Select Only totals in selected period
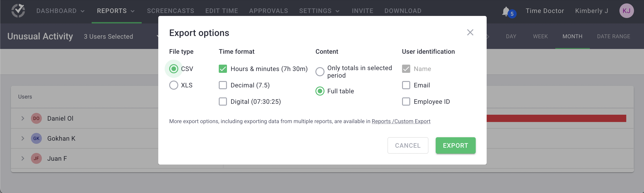 (x=320, y=72)
